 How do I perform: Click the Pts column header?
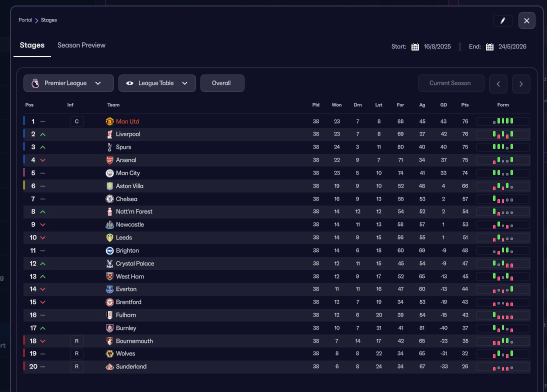(465, 105)
